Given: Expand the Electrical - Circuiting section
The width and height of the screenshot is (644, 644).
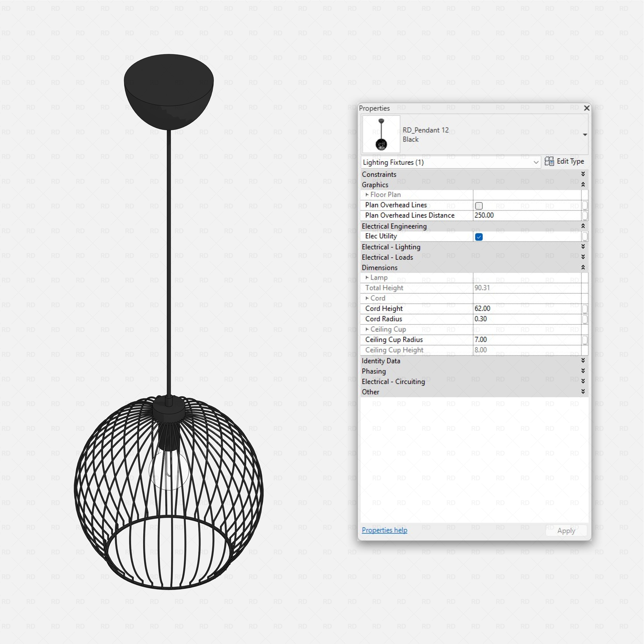Looking at the screenshot, I should point(583,381).
